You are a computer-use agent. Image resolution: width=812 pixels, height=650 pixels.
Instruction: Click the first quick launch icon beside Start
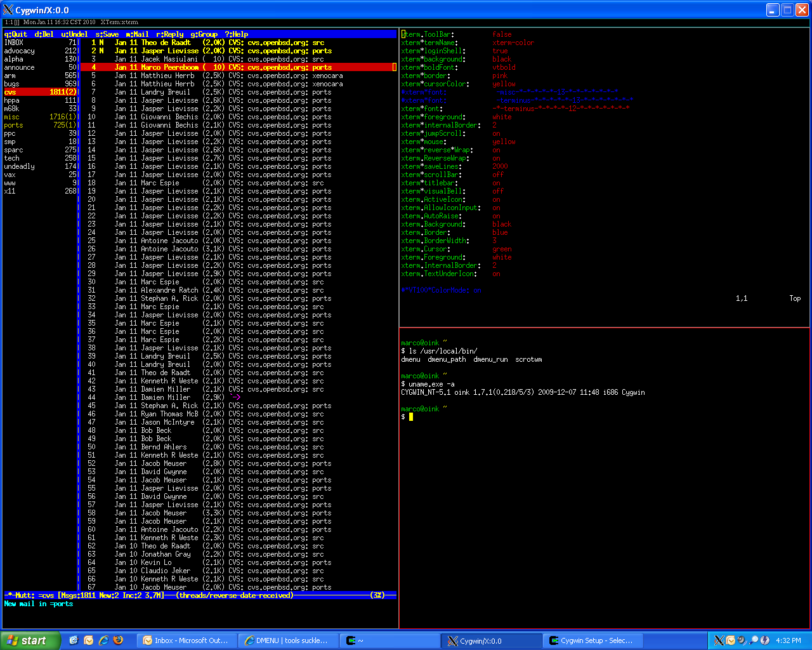click(x=74, y=640)
